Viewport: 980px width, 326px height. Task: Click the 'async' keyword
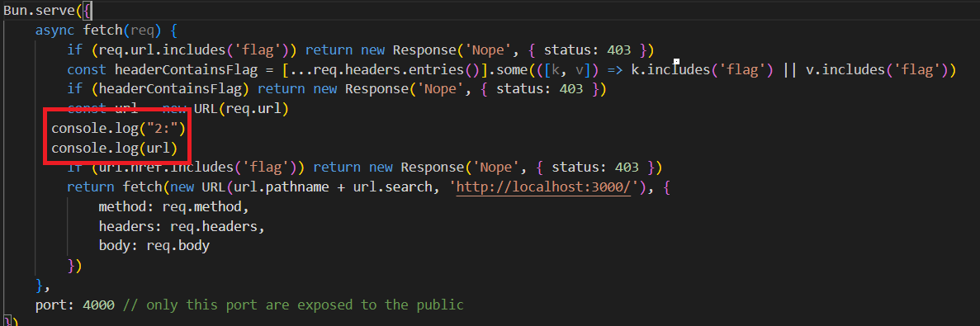[55, 30]
